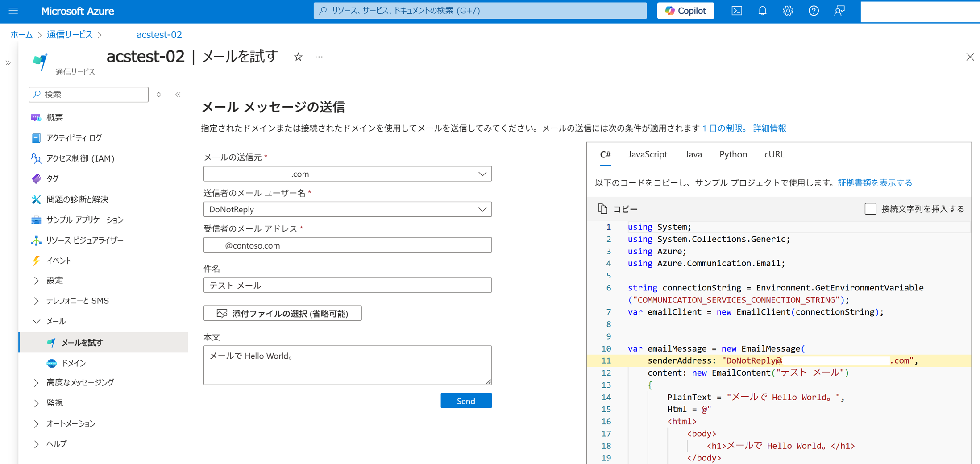This screenshot has width=980, height=464.
Task: Open the Cloud Shell icon in header
Action: pos(737,11)
